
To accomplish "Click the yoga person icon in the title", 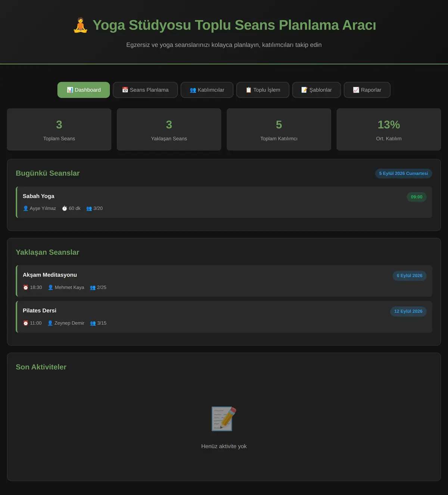I will point(80,25).
